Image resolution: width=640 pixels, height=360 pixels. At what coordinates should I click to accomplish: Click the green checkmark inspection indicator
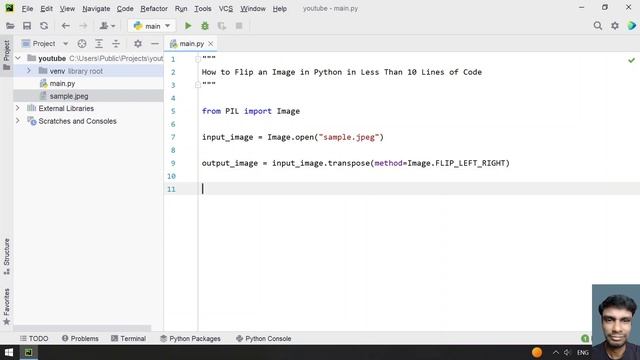coord(631,60)
